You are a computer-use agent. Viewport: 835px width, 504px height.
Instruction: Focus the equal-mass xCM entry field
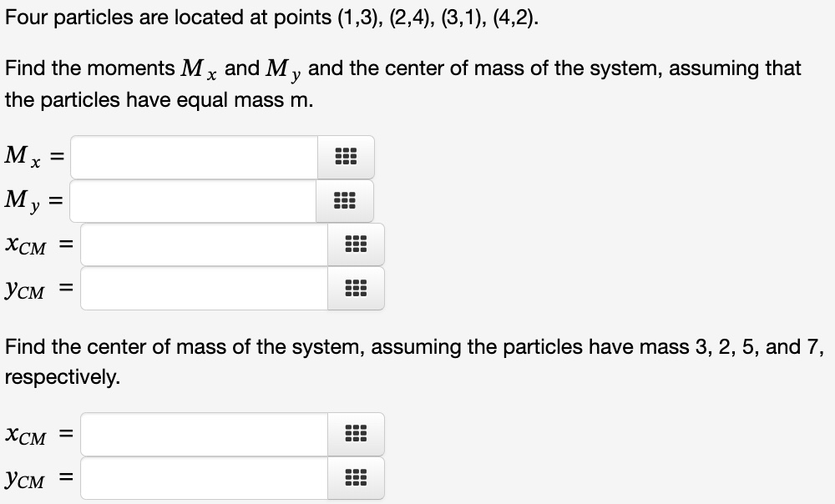[x=200, y=244]
